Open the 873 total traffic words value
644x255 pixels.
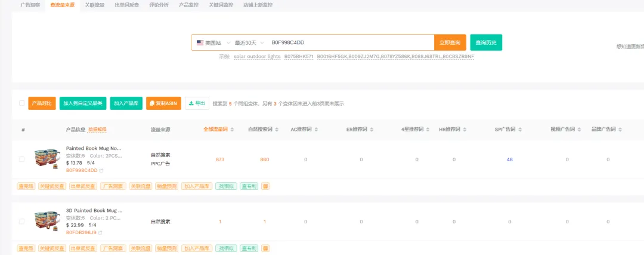click(x=219, y=159)
